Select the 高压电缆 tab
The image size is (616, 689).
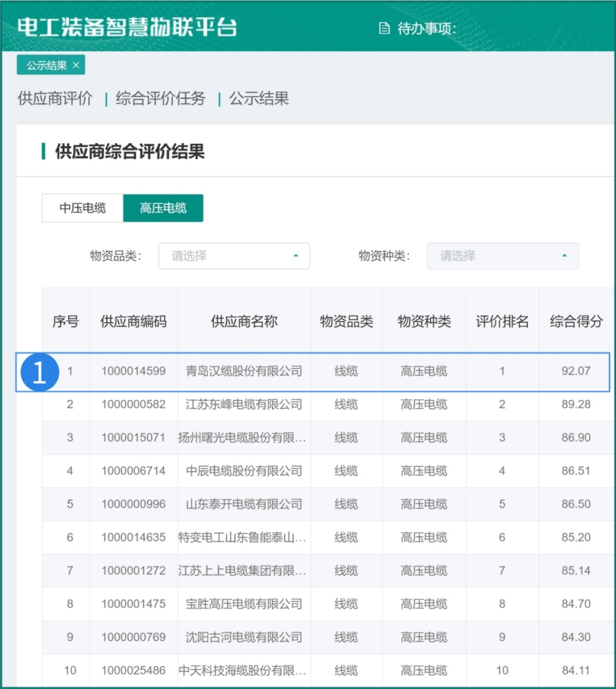point(163,208)
